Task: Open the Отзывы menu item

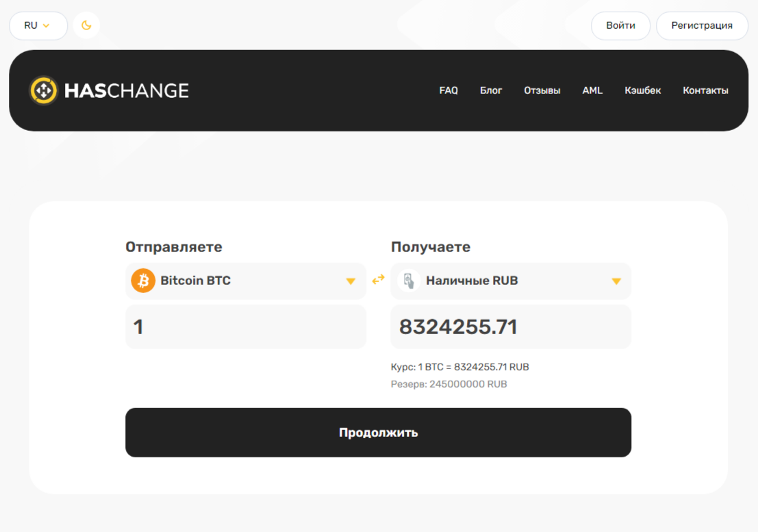Action: tap(542, 90)
